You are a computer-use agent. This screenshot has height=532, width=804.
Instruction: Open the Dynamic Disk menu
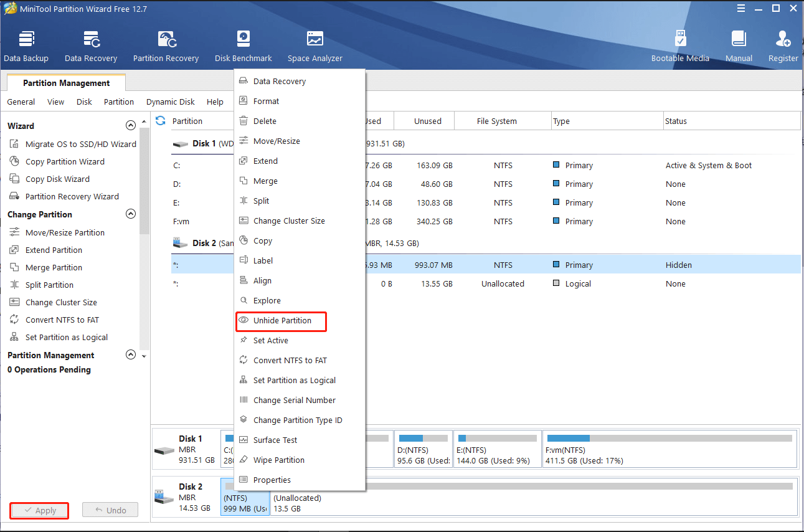[171, 102]
